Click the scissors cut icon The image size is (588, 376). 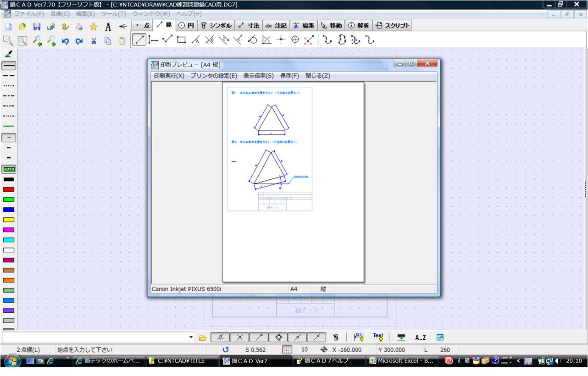pyautogui.click(x=94, y=41)
